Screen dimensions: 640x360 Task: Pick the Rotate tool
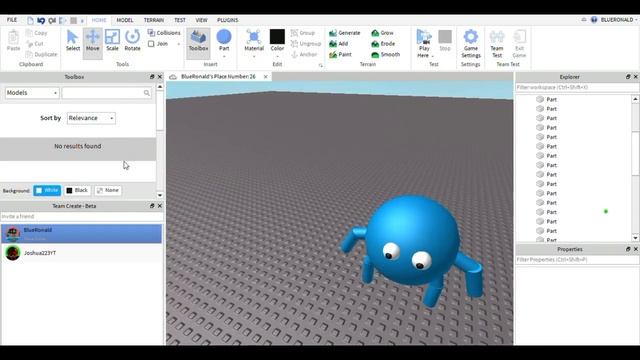click(132, 41)
